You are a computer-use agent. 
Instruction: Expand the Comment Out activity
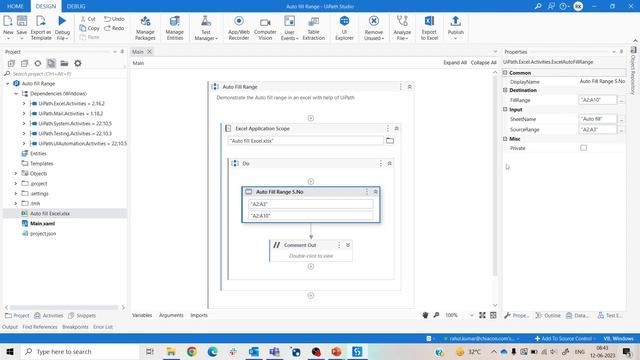click(x=348, y=245)
